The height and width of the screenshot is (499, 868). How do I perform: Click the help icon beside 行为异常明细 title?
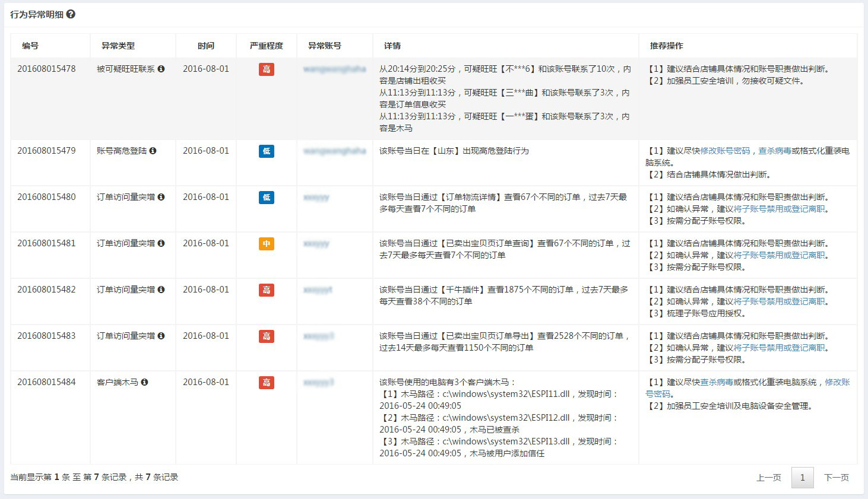(x=71, y=14)
